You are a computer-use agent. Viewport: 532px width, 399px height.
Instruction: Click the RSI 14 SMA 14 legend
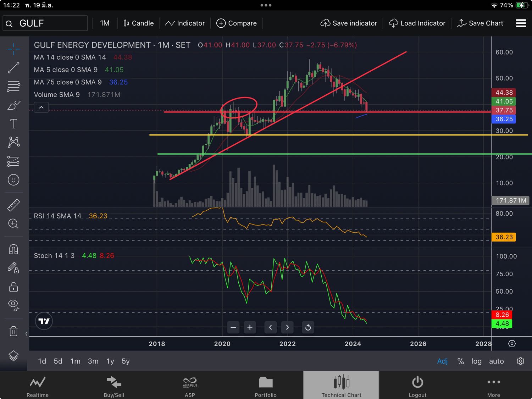point(71,216)
